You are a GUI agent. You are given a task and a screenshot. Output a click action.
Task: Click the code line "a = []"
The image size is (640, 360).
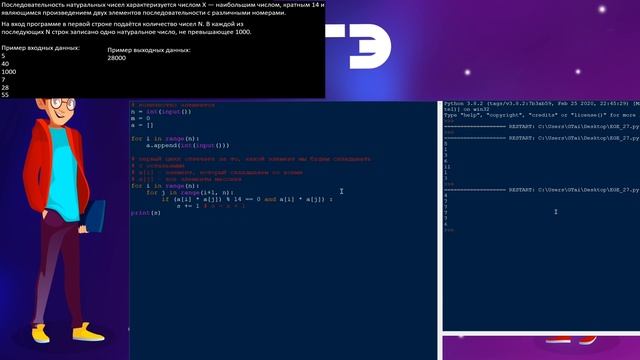click(142, 125)
